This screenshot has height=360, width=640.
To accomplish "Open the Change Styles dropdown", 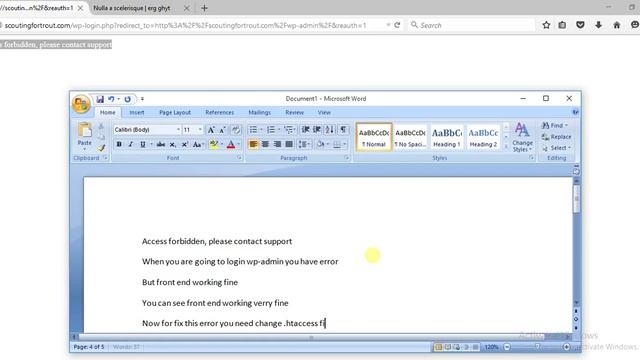I will click(x=522, y=137).
